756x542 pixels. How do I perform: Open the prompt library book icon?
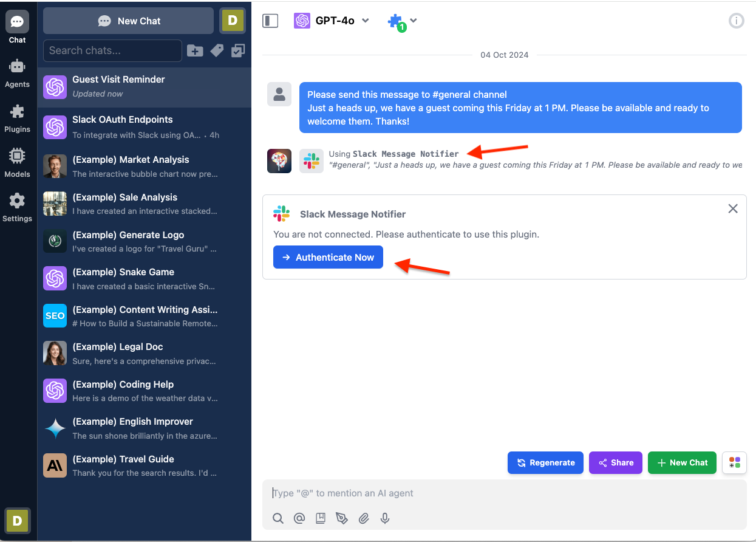(x=321, y=518)
